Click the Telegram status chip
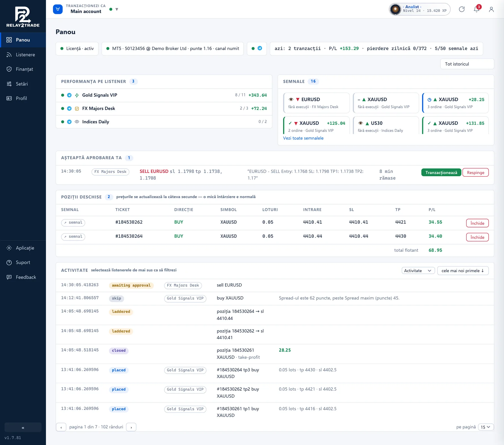The height and width of the screenshot is (445, 504). coord(256,48)
